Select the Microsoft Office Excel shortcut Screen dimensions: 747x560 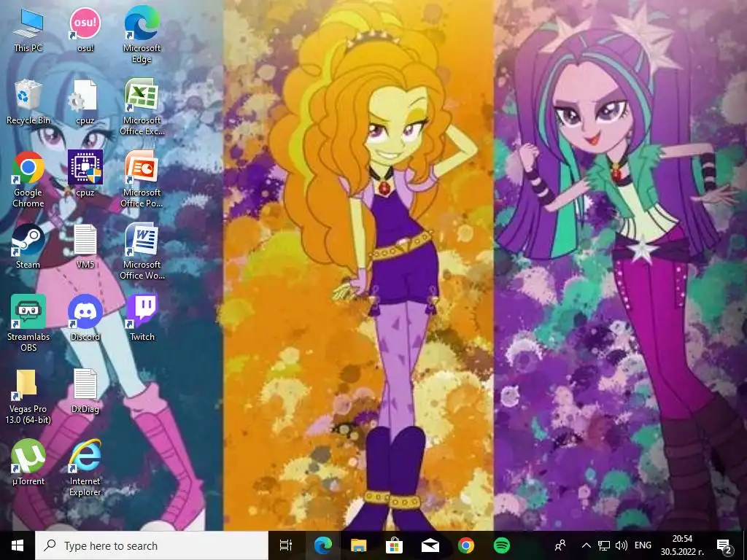click(142, 107)
